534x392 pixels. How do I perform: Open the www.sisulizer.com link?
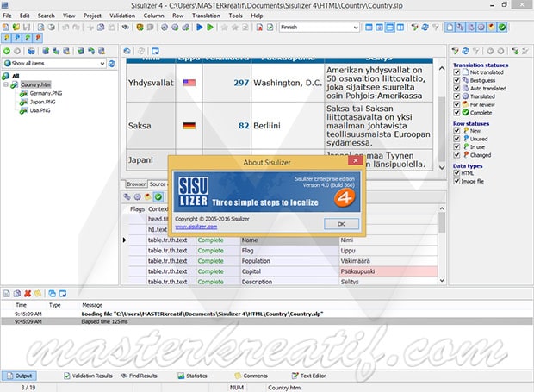pyautogui.click(x=196, y=227)
